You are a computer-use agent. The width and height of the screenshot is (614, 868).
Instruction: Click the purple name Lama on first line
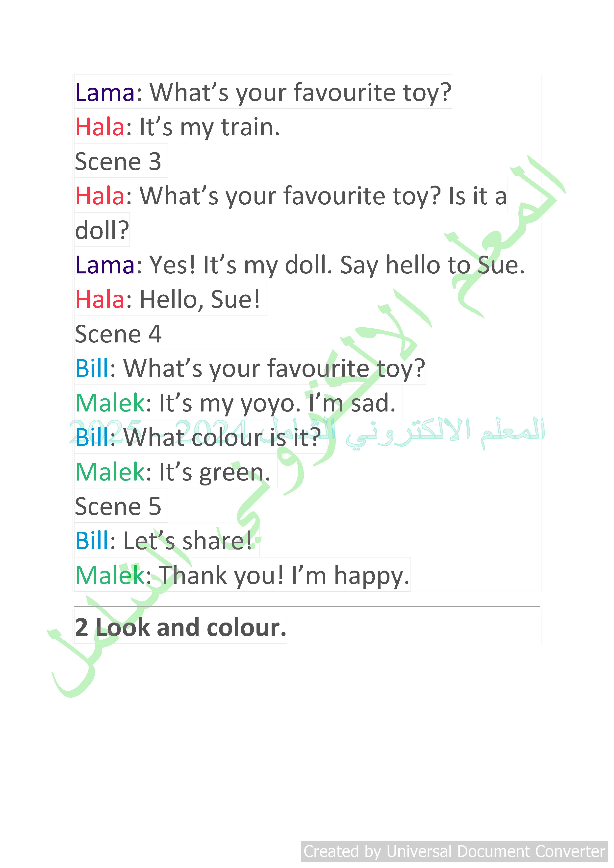pyautogui.click(x=105, y=92)
